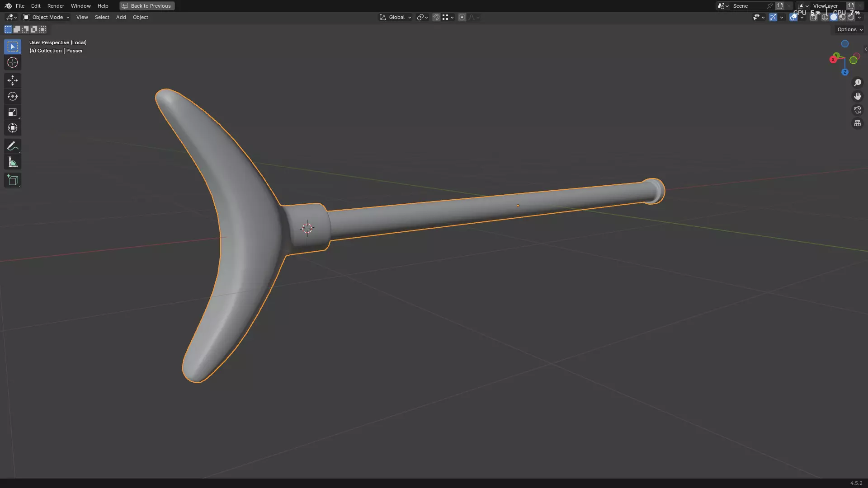Image resolution: width=868 pixels, height=488 pixels.
Task: Select the Rotate tool
Action: pos(13,96)
